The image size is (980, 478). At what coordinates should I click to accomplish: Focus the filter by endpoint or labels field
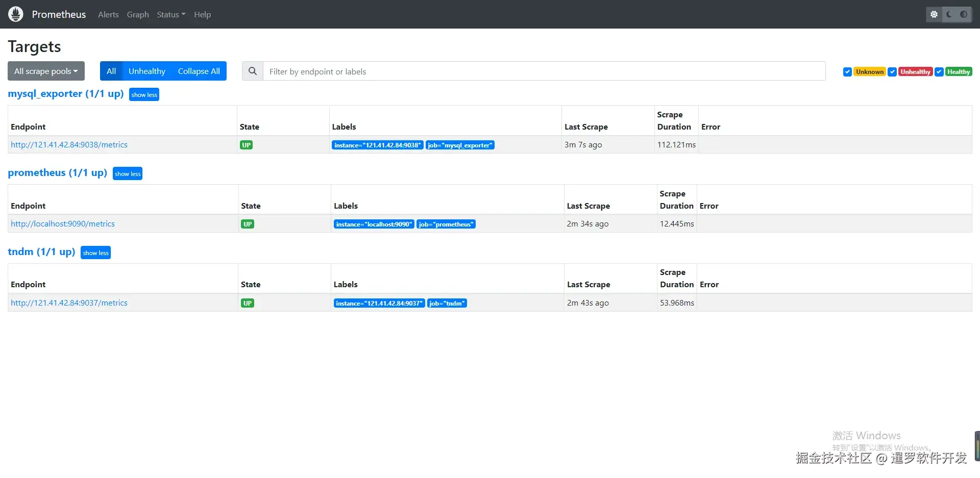point(544,71)
